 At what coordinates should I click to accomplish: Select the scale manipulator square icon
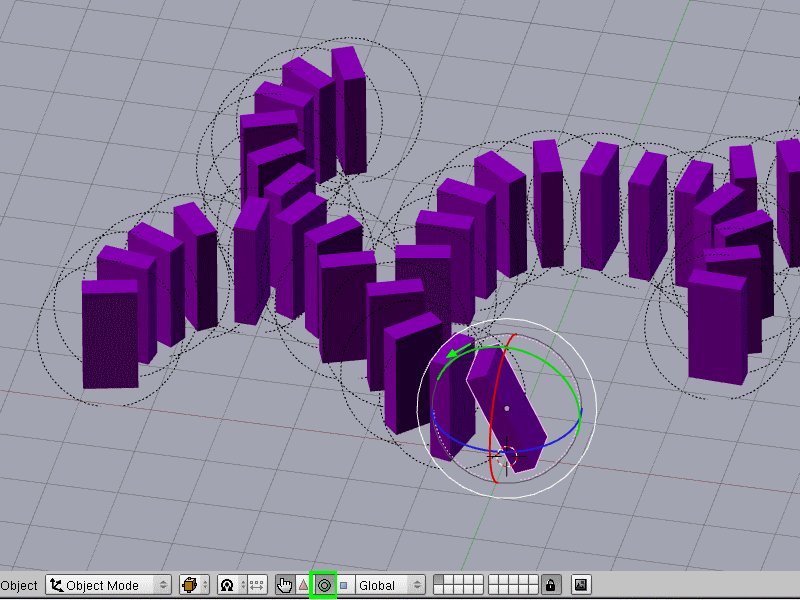coord(344,585)
